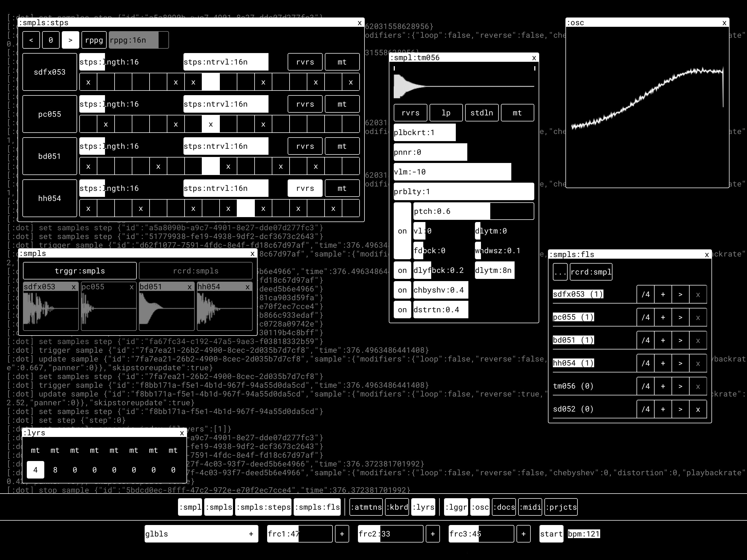Go to next step page in :smpls:stps
The width and height of the screenshot is (747, 560).
pos(71,40)
